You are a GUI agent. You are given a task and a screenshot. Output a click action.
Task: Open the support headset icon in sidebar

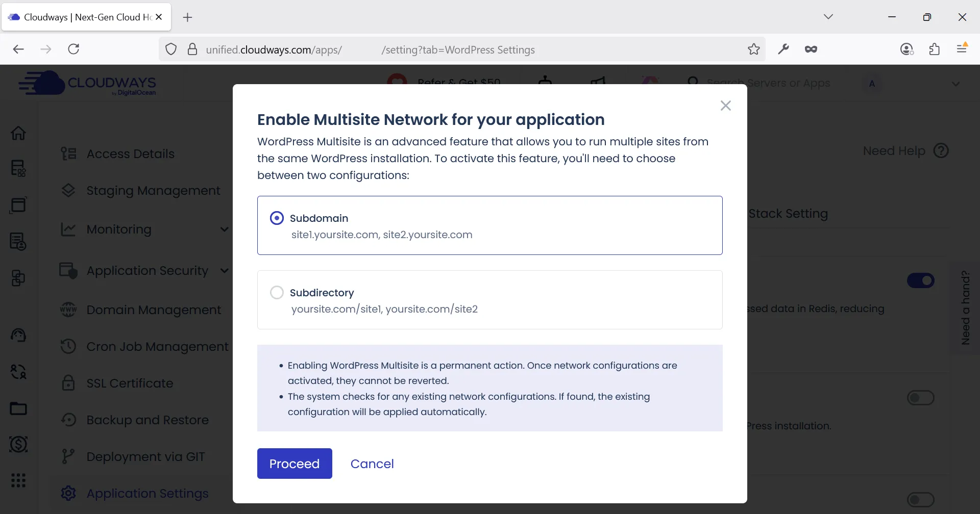19,335
